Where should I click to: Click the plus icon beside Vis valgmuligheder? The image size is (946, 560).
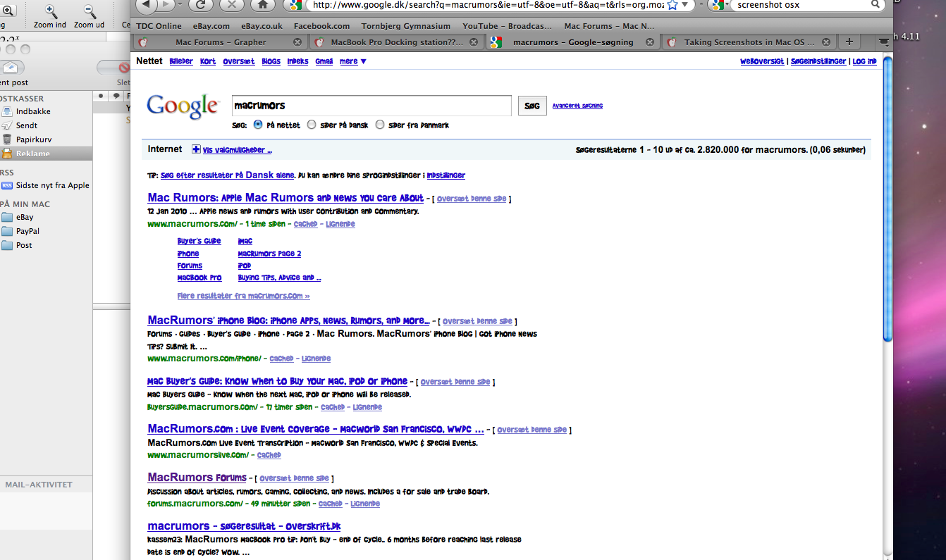coord(196,149)
